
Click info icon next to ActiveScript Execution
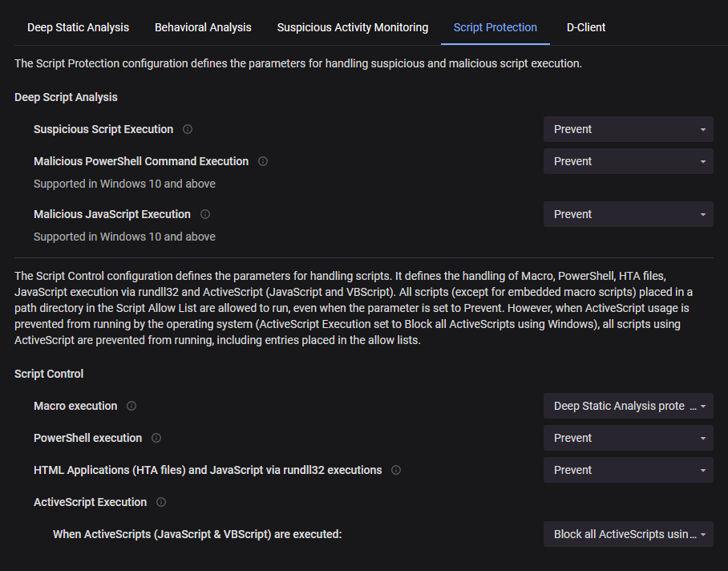click(161, 502)
